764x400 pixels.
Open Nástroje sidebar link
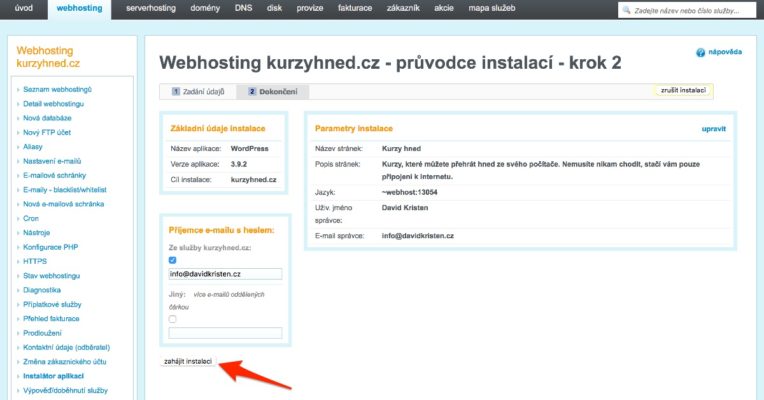tap(37, 233)
